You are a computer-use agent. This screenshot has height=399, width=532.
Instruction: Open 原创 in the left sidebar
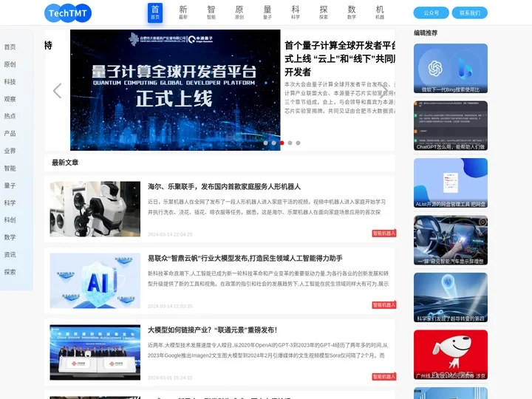pyautogui.click(x=10, y=64)
